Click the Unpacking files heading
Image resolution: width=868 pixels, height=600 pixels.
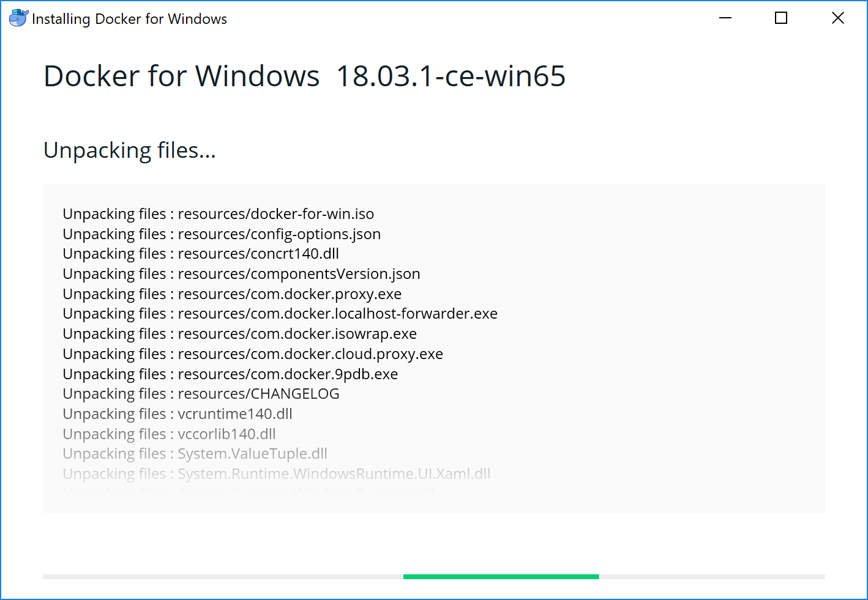click(129, 150)
